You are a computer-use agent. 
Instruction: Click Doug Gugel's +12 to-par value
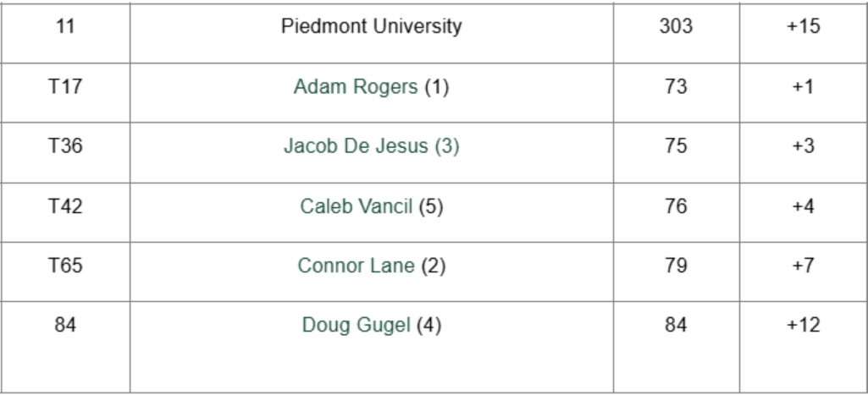(802, 325)
